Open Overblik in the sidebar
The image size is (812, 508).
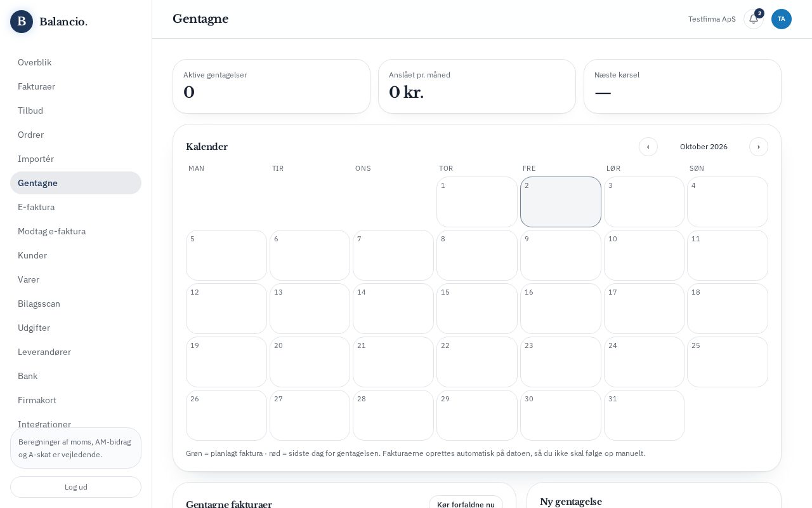(x=75, y=62)
